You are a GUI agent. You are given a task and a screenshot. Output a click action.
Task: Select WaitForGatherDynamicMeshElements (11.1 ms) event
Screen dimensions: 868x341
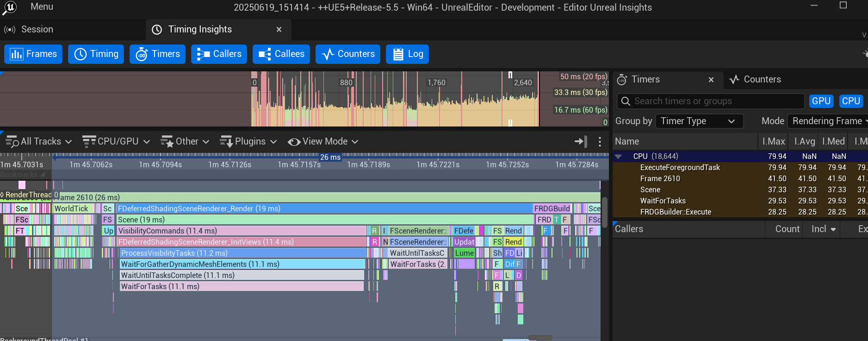click(242, 264)
